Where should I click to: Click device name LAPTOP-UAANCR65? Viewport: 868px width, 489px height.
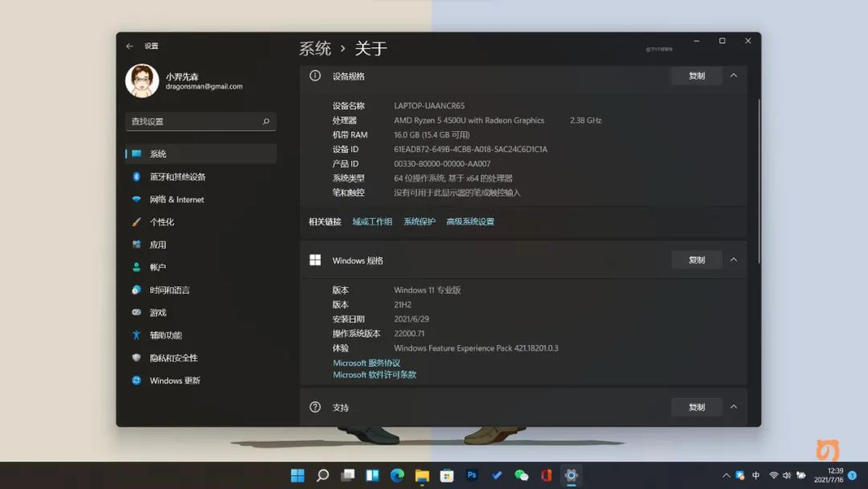(429, 105)
